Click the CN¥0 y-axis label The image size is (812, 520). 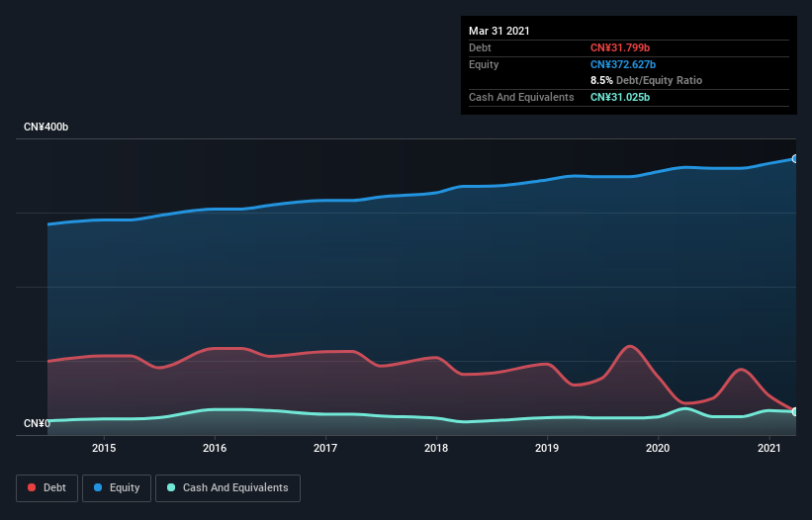click(37, 423)
